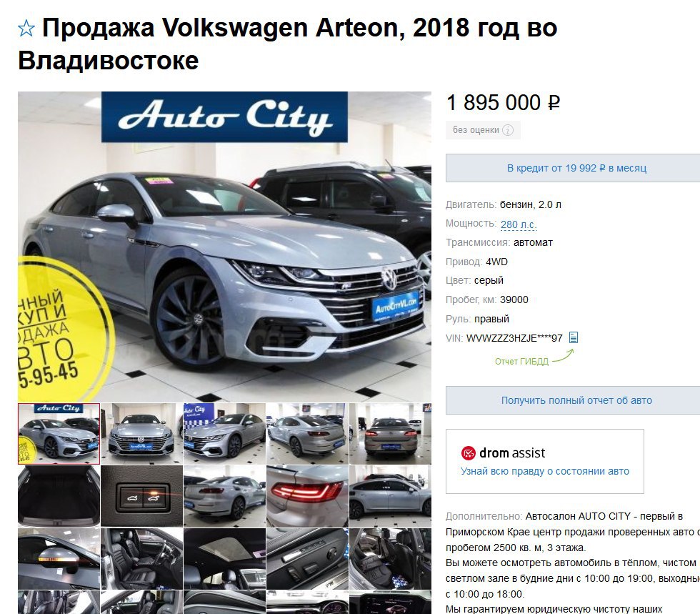700x614 pixels.
Task: Select the front-view grille thumbnail
Action: 141,434
